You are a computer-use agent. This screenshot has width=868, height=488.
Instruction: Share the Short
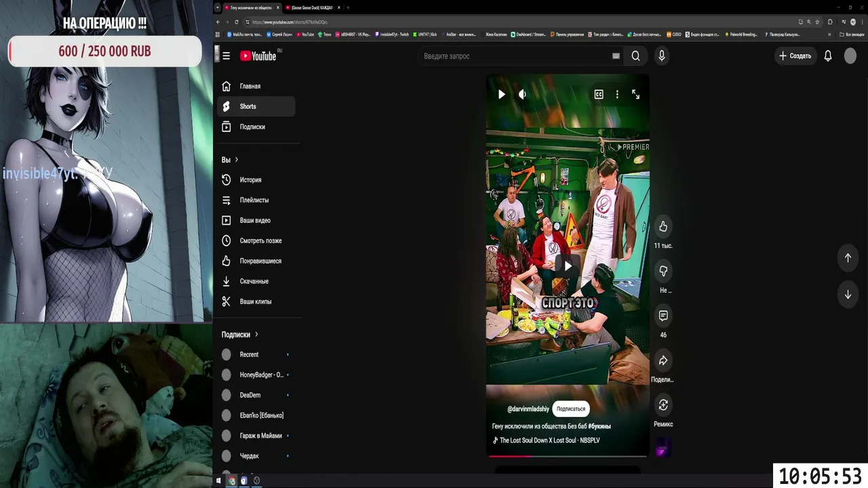click(x=663, y=361)
